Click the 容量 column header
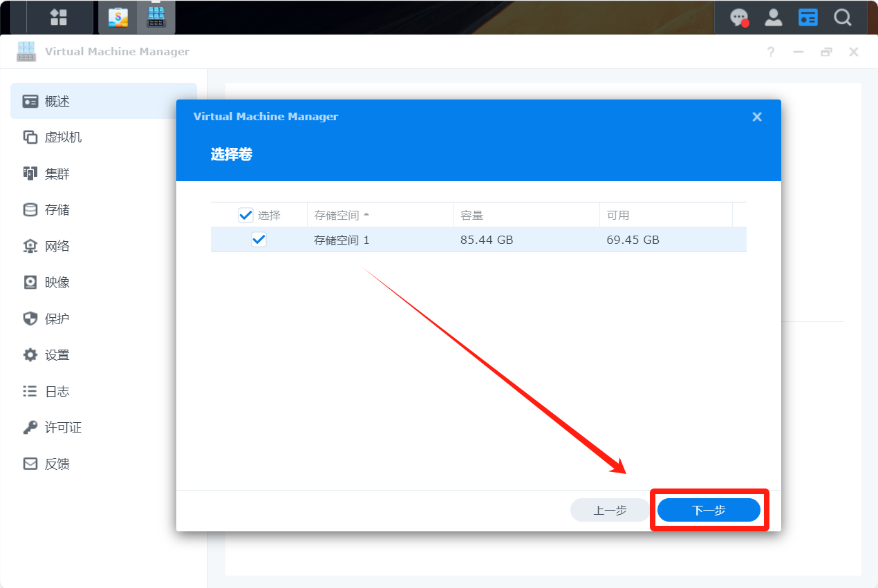Image resolution: width=878 pixels, height=588 pixels. [472, 215]
